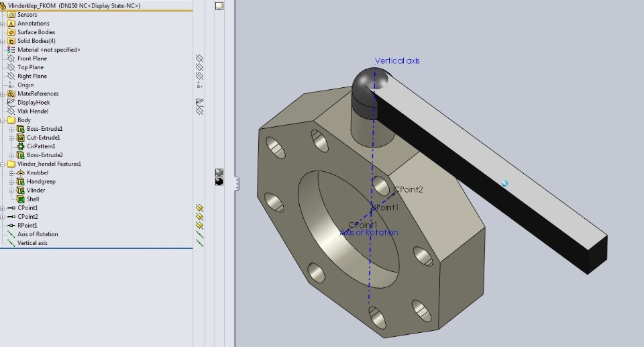The width and height of the screenshot is (644, 347).
Task: Select the Surface Bodies folder icon
Action: pyautogui.click(x=11, y=32)
